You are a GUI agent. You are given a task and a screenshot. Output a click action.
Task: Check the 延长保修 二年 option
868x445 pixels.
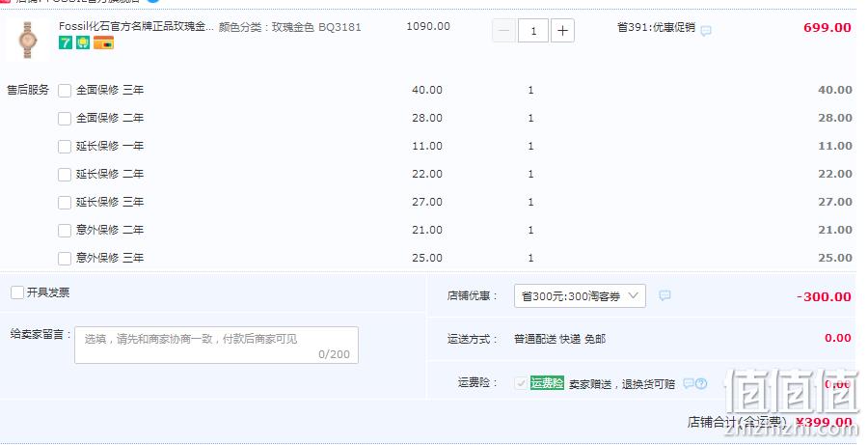click(x=65, y=175)
